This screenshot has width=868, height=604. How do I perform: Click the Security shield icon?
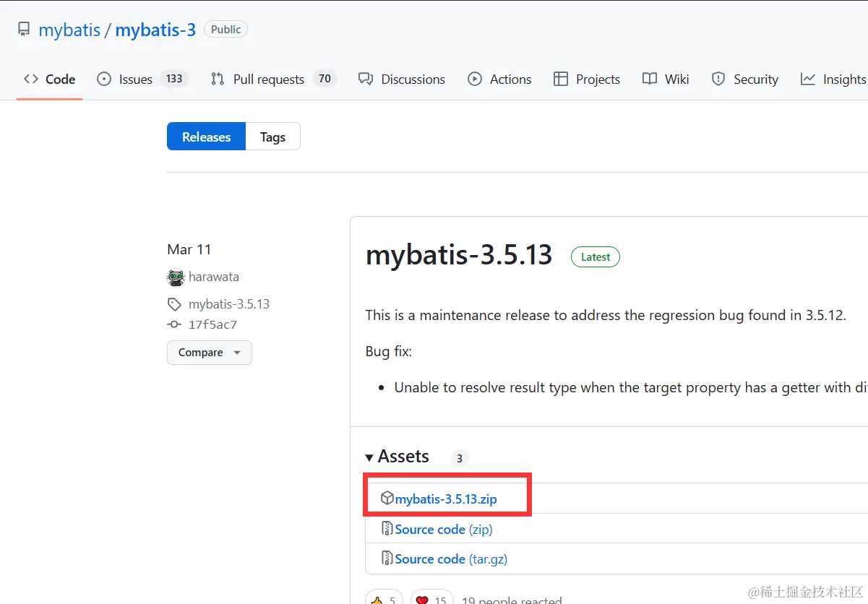coord(718,79)
